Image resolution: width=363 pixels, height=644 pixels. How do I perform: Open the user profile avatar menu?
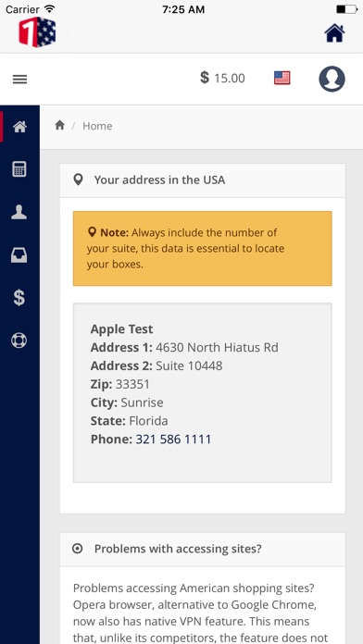(x=332, y=79)
